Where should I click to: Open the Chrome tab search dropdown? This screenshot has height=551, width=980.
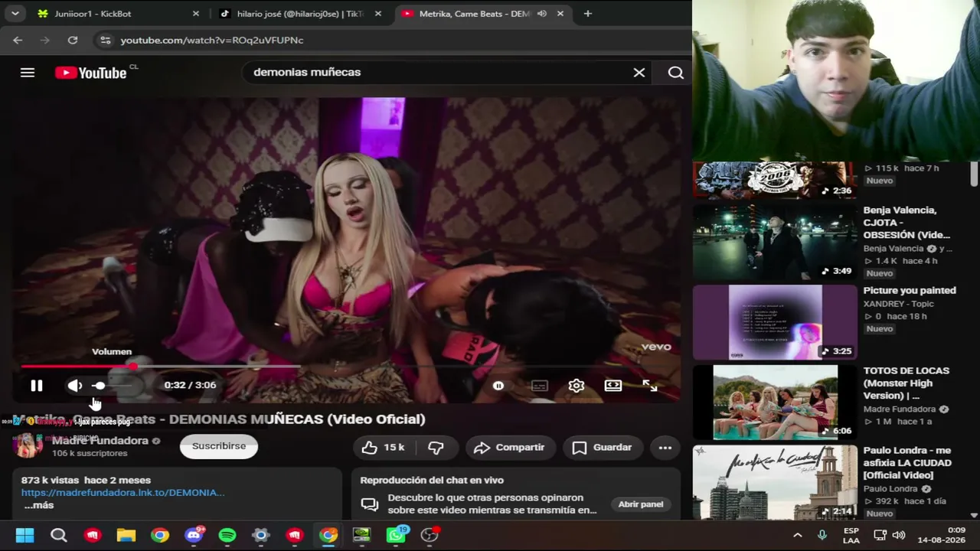(15, 14)
